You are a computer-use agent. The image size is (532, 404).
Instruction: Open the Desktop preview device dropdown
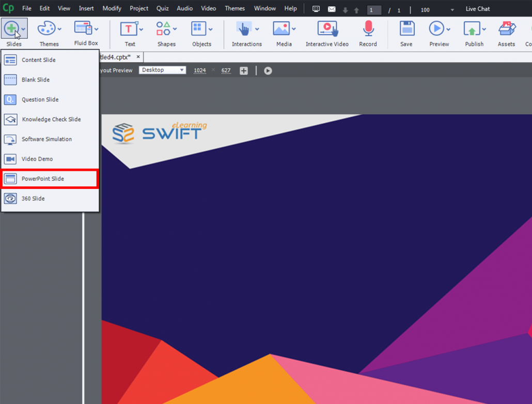coord(162,69)
